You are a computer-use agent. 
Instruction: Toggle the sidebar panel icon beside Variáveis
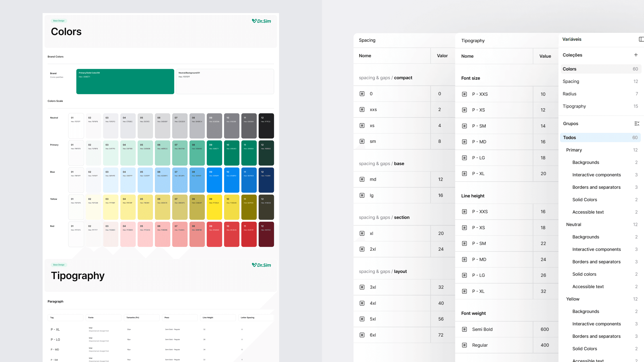(641, 39)
